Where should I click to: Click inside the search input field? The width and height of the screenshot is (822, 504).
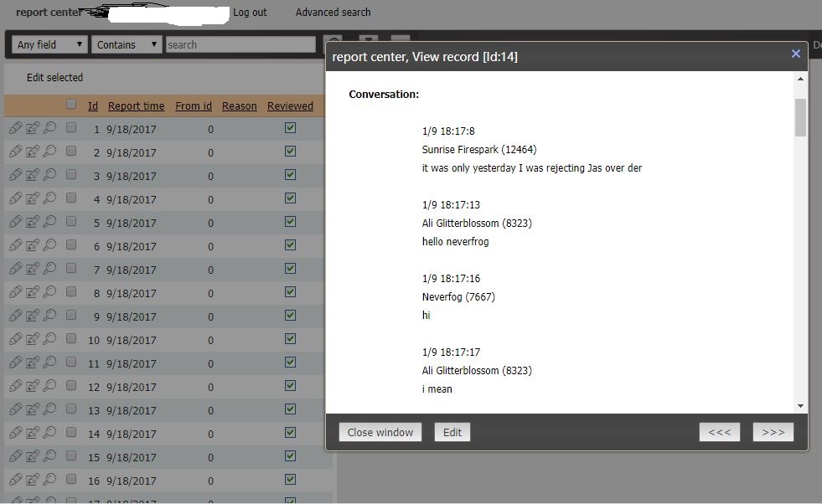coord(240,44)
